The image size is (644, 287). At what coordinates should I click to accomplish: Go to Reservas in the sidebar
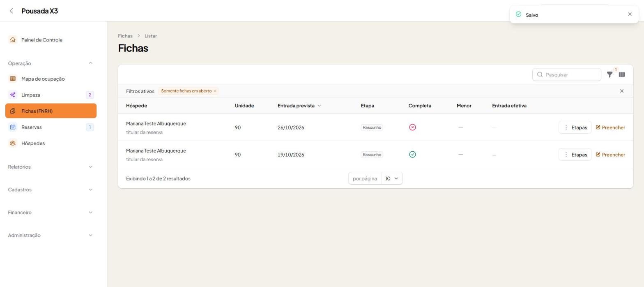click(51, 127)
